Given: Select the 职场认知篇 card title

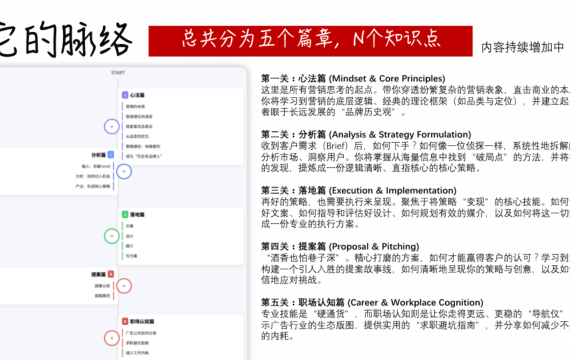Looking at the screenshot, I should point(142,321).
